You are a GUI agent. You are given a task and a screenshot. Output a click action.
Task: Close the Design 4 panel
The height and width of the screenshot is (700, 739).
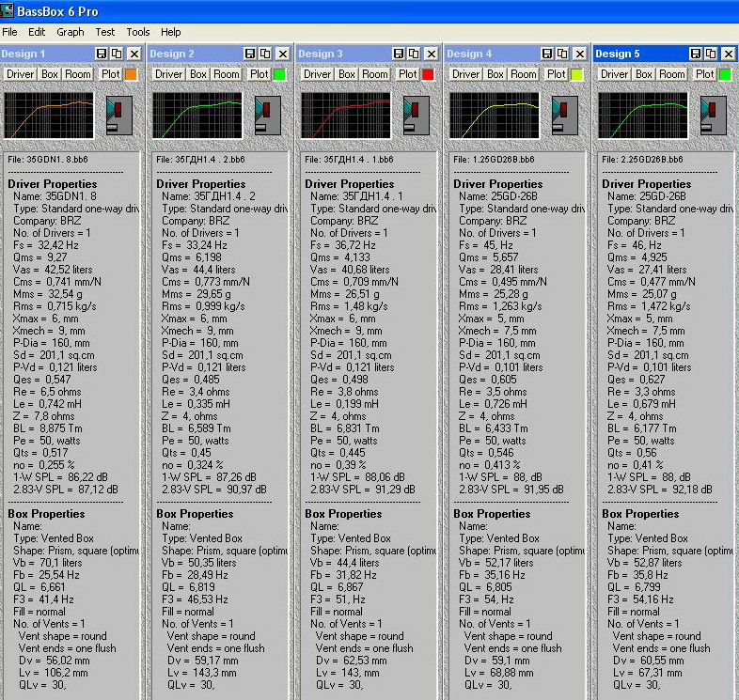(580, 54)
